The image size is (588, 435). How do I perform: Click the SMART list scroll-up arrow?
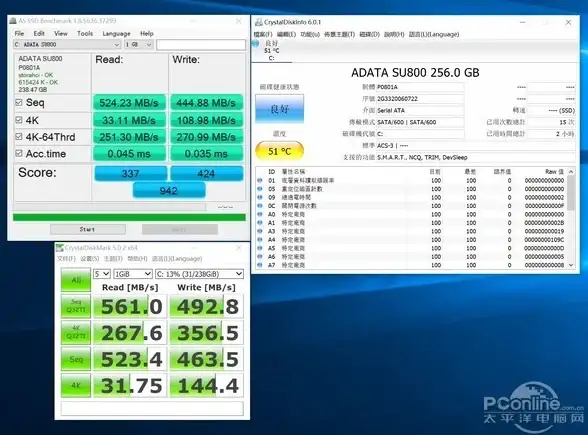coord(571,171)
